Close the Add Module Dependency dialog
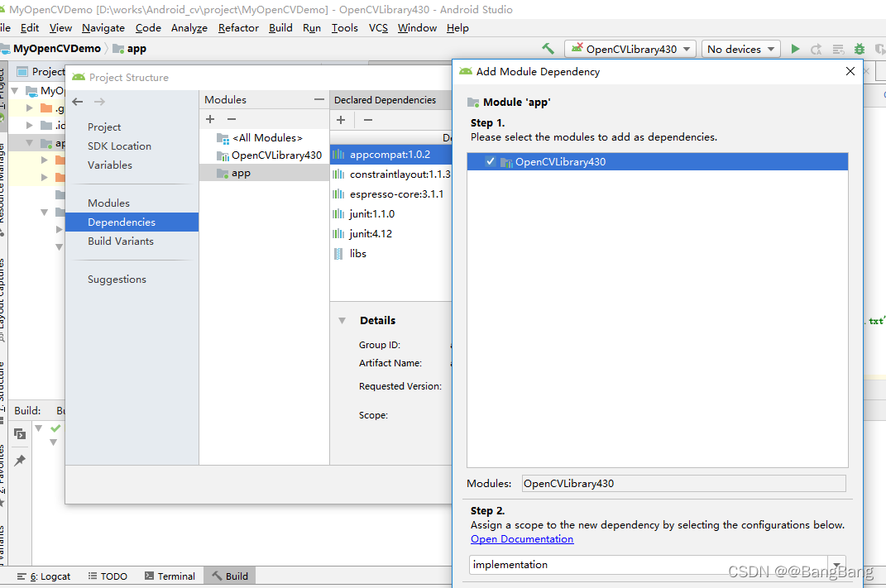The image size is (886, 588). coord(850,71)
